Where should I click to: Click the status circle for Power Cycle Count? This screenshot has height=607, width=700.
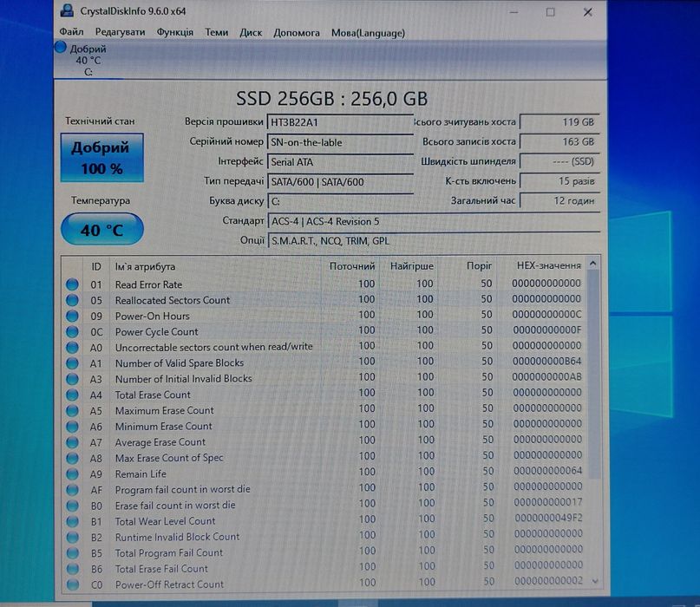[72, 331]
